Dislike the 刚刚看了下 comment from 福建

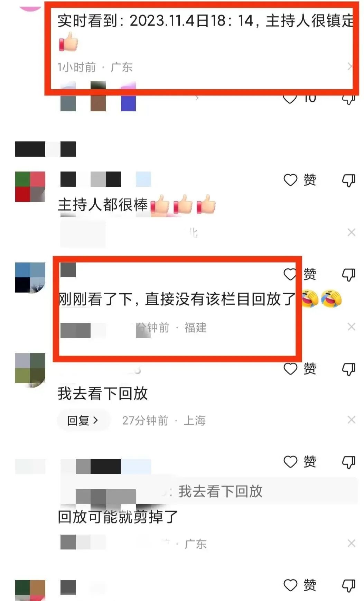348,275
